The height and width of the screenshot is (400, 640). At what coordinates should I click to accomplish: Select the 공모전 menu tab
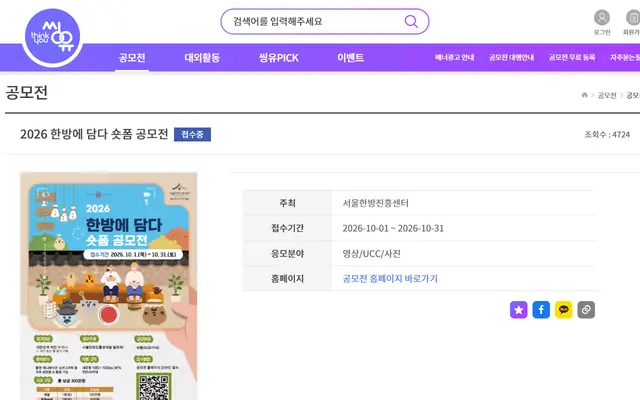(132, 58)
